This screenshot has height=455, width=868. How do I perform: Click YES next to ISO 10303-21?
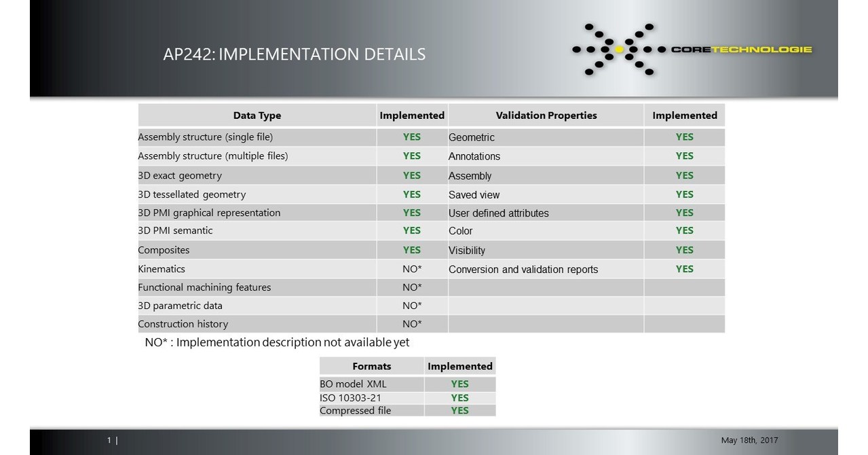pos(459,397)
